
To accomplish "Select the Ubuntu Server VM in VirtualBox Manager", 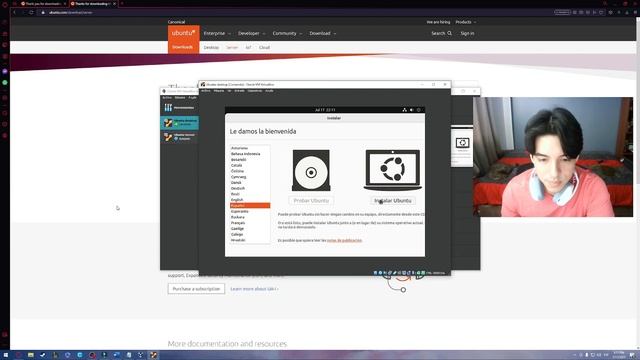I will (x=180, y=137).
